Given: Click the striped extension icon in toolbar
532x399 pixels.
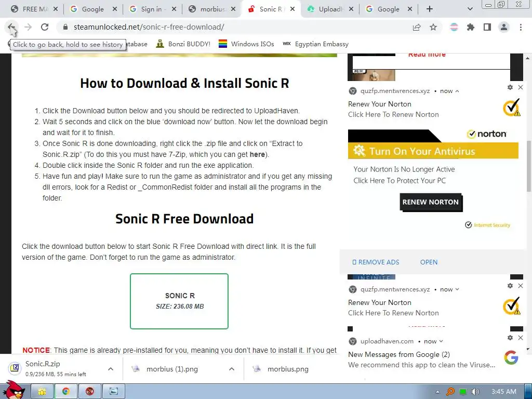Looking at the screenshot, I should tap(454, 27).
